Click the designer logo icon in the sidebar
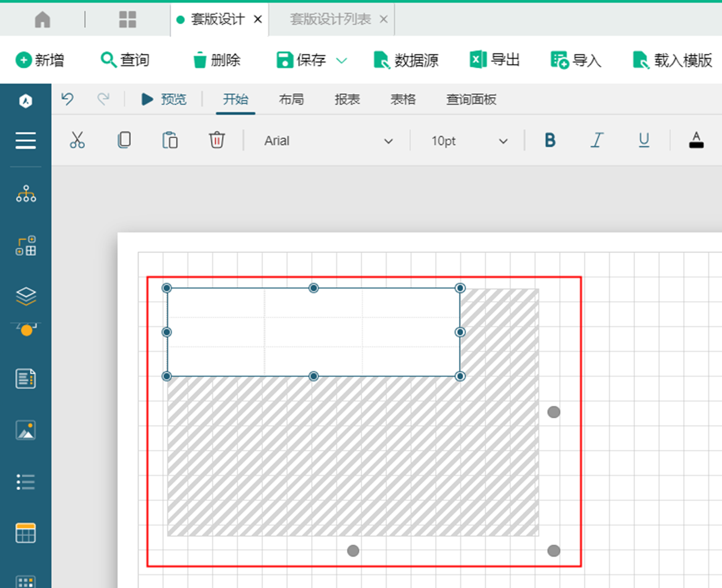 pos(25,101)
